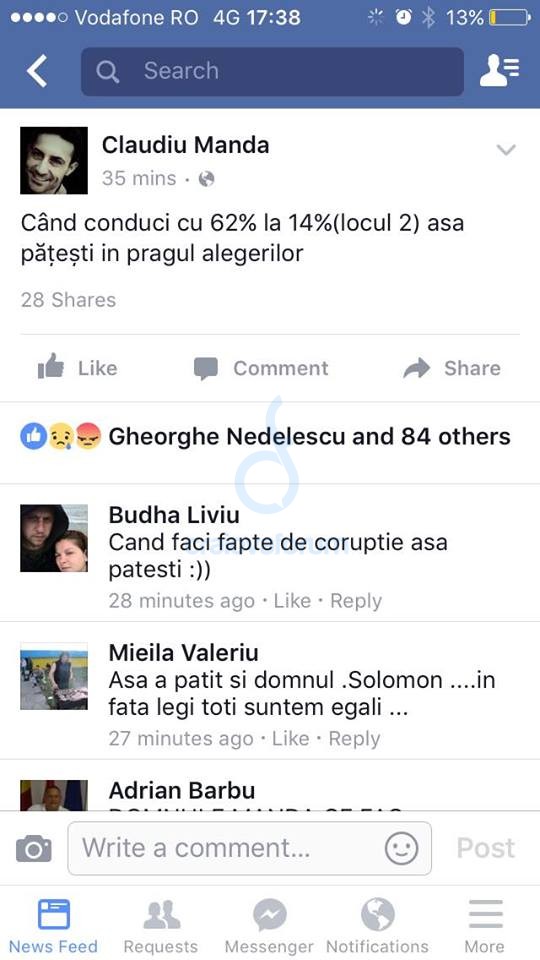Open the Notifications tab
The height and width of the screenshot is (960, 540).
click(x=378, y=926)
